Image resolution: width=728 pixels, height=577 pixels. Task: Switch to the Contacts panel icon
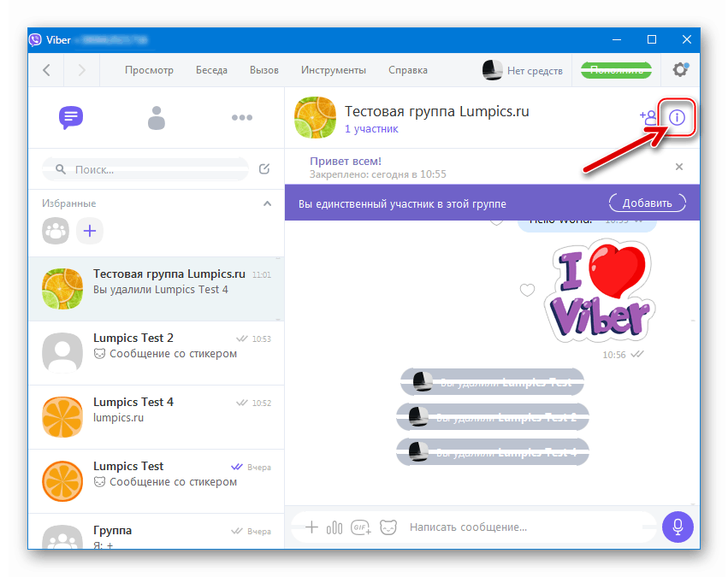pos(157,118)
